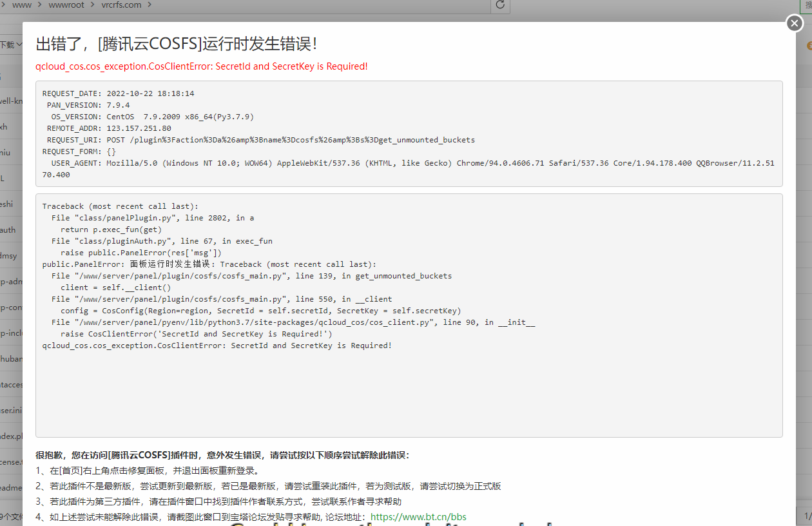Click the "Traceback (most recent call last):" first line

[x=121, y=206]
